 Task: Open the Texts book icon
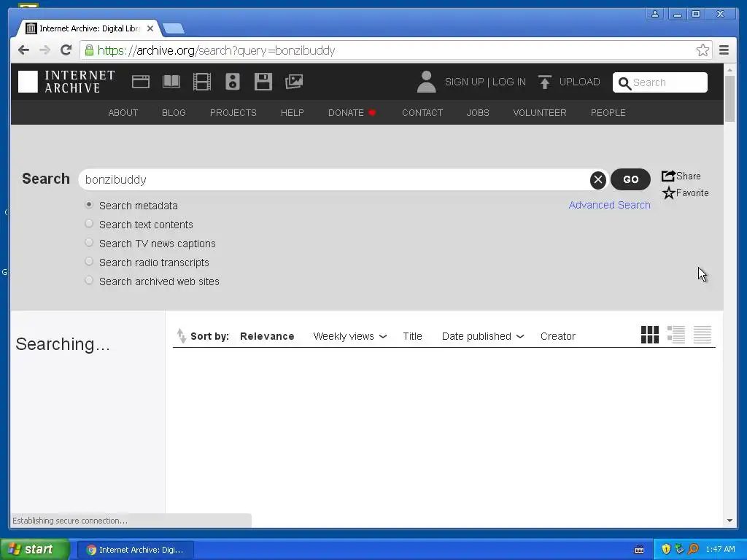click(171, 82)
